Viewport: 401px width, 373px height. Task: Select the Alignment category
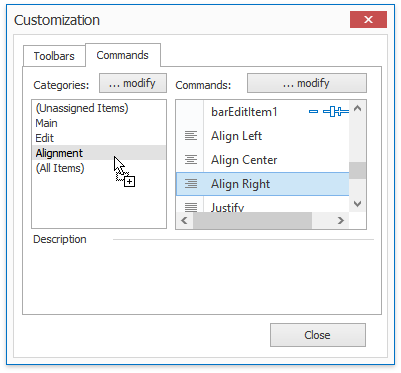[x=99, y=153]
